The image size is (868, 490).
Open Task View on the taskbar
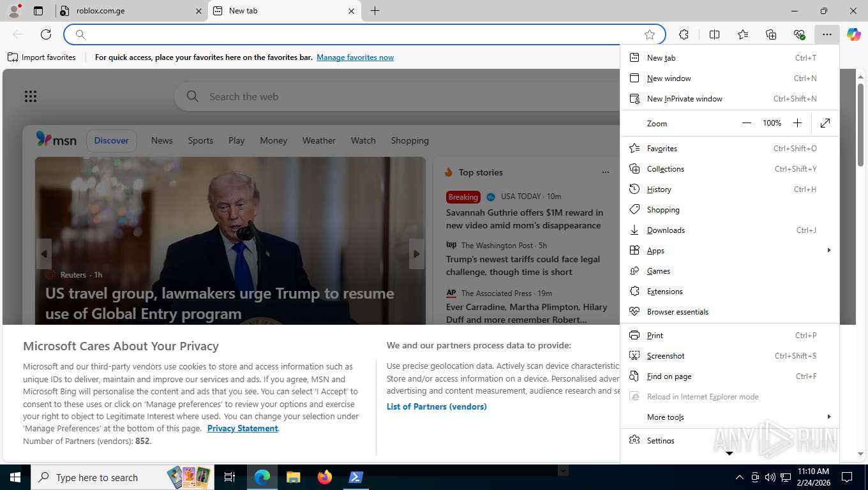pyautogui.click(x=230, y=477)
